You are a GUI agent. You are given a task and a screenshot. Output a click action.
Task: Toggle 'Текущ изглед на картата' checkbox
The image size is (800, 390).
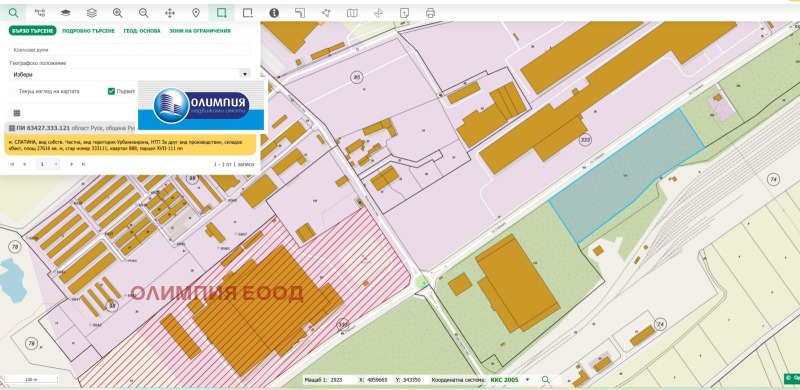(13, 91)
